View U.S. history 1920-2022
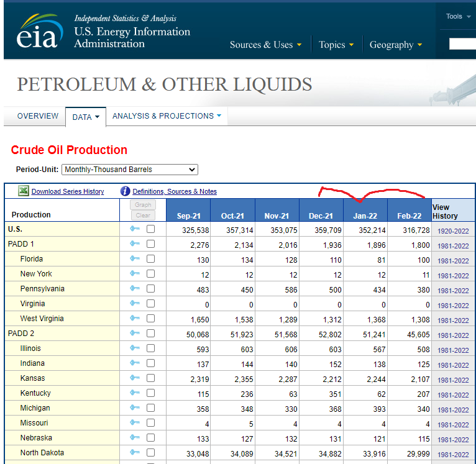 (x=453, y=231)
